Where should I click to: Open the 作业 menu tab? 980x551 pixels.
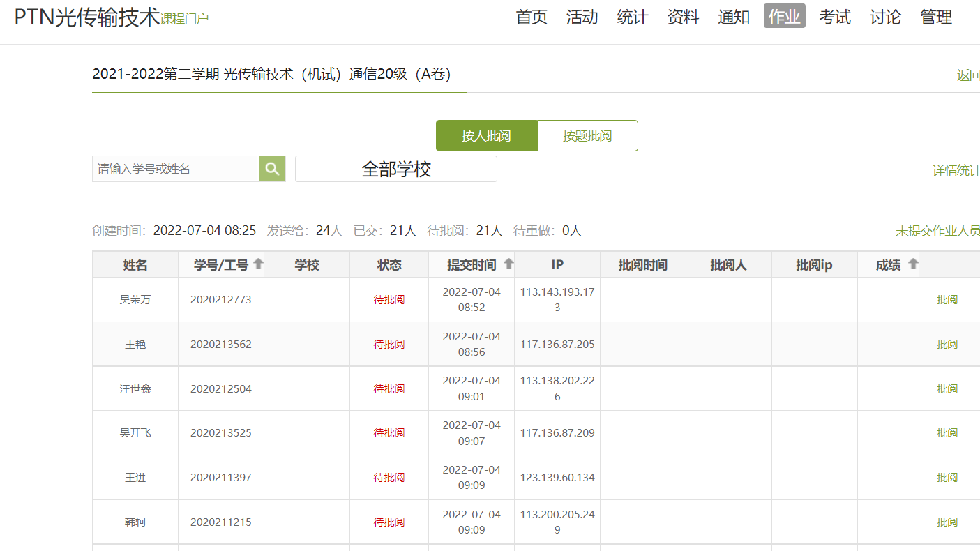[x=784, y=17]
